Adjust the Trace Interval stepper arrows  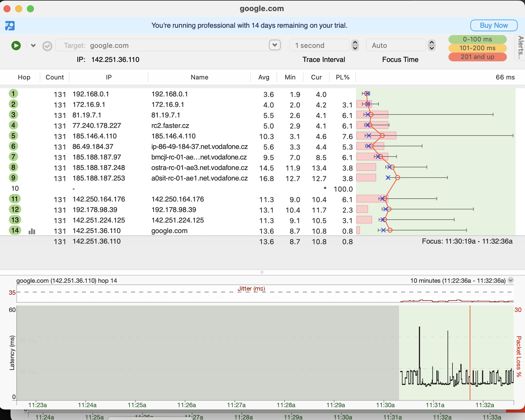(355, 45)
